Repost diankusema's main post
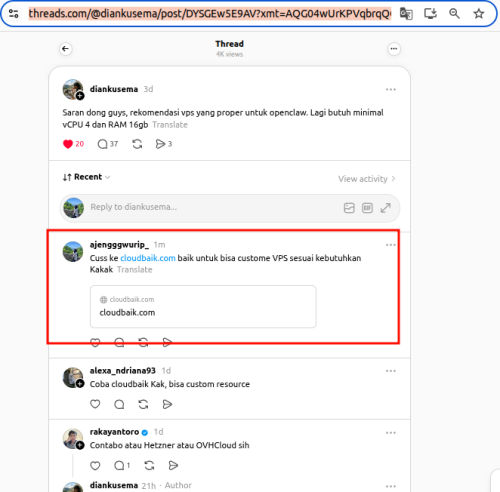Screen dimensions: 500x492 tap(137, 144)
